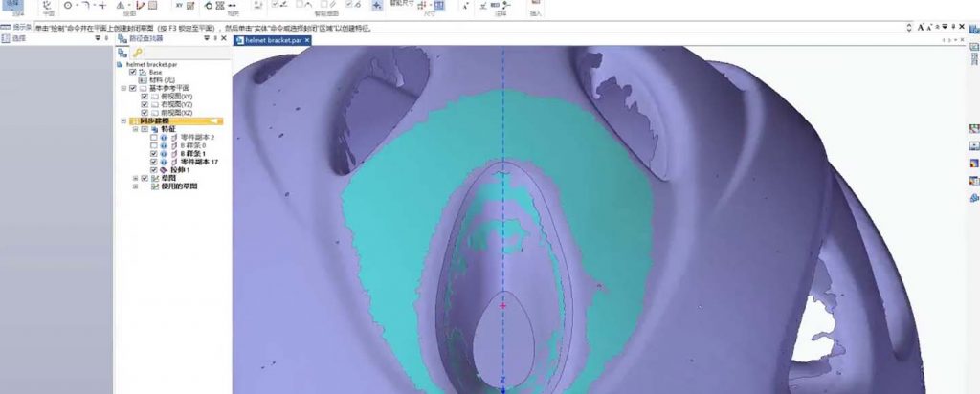The height and width of the screenshot is (394, 980).
Task: Click the red sketch origin cross marker
Action: click(503, 305)
